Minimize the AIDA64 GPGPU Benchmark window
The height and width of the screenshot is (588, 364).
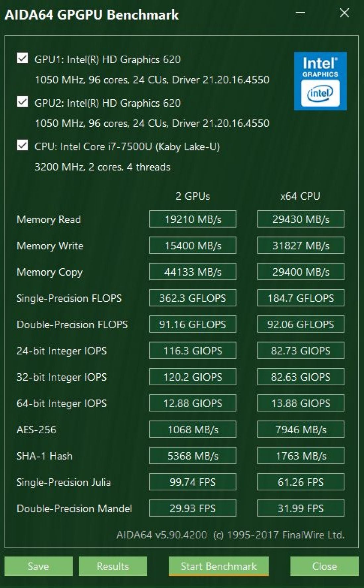coord(300,13)
